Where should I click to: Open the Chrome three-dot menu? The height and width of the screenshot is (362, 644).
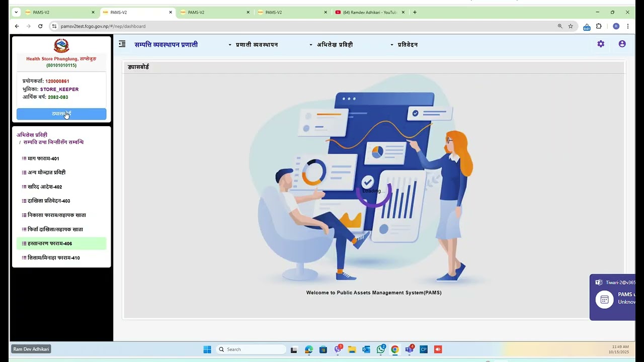click(x=628, y=26)
